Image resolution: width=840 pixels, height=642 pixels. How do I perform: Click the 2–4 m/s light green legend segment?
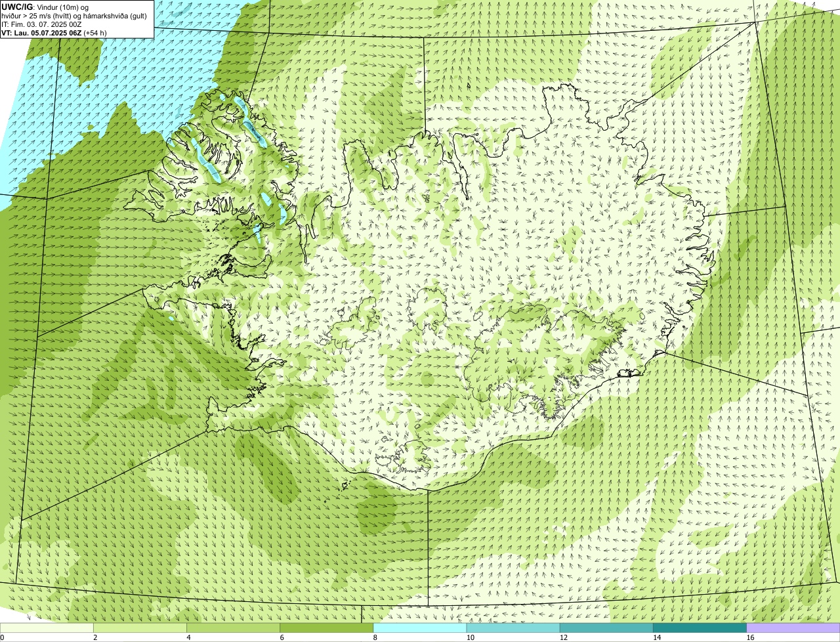click(x=140, y=628)
